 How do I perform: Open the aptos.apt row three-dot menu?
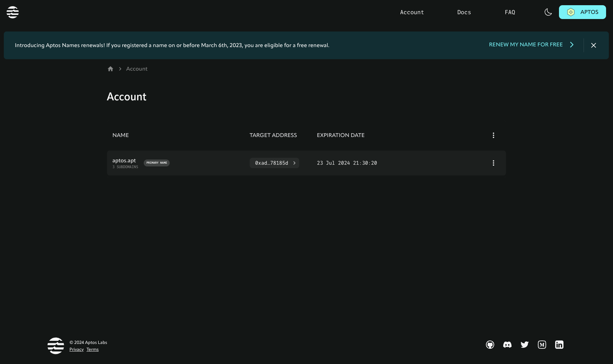click(x=493, y=163)
